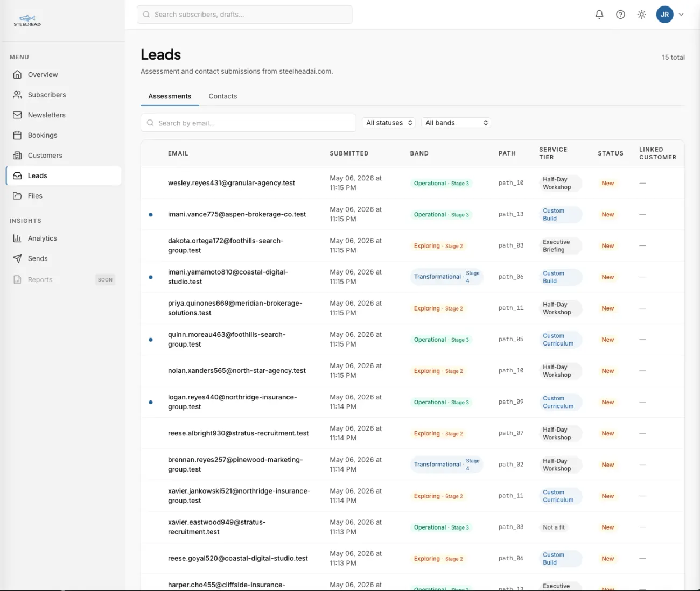The width and height of the screenshot is (700, 591).
Task: Open lead reese.albright930@stratus-recruitment.test
Action: [239, 433]
